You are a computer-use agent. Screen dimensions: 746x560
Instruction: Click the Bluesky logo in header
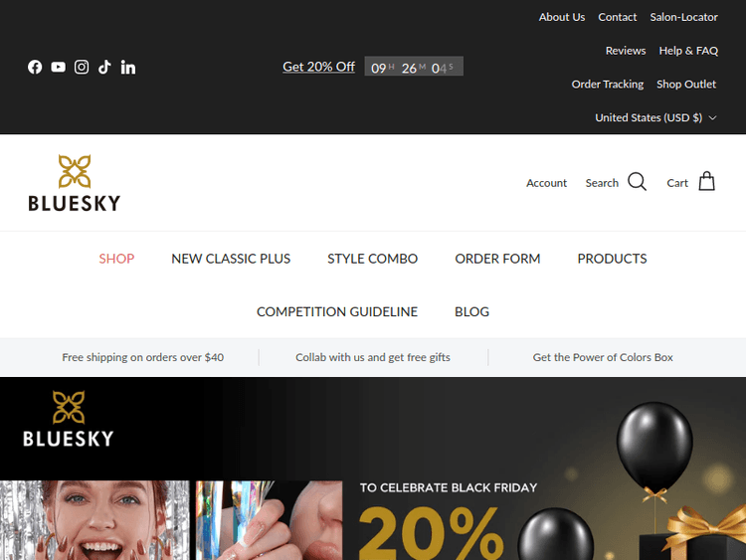tap(75, 183)
